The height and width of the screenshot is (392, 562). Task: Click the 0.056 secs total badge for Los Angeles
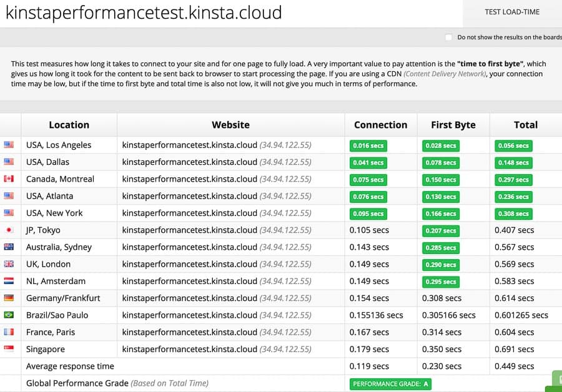click(513, 145)
